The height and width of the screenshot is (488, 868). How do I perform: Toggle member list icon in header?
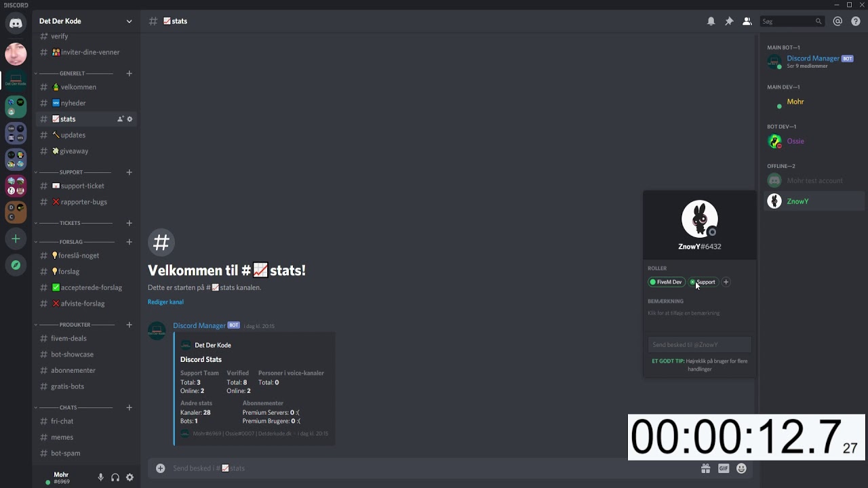[x=747, y=21]
